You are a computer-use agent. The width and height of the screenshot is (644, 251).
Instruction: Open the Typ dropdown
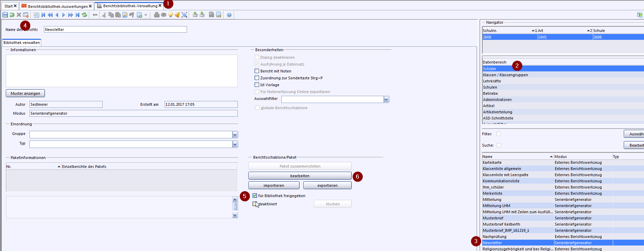click(x=235, y=144)
